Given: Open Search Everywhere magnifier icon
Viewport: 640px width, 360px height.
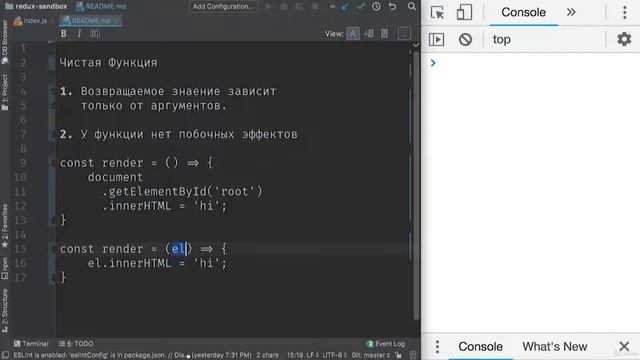Looking at the screenshot, I should tap(412, 7).
